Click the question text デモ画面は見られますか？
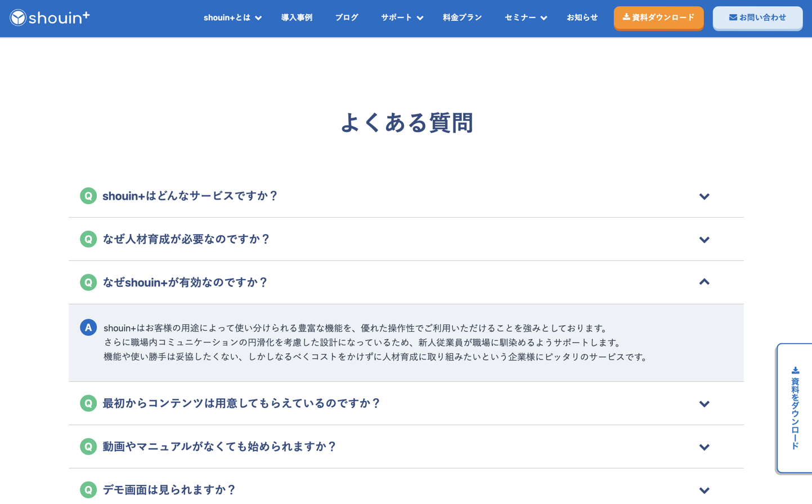 (x=169, y=490)
